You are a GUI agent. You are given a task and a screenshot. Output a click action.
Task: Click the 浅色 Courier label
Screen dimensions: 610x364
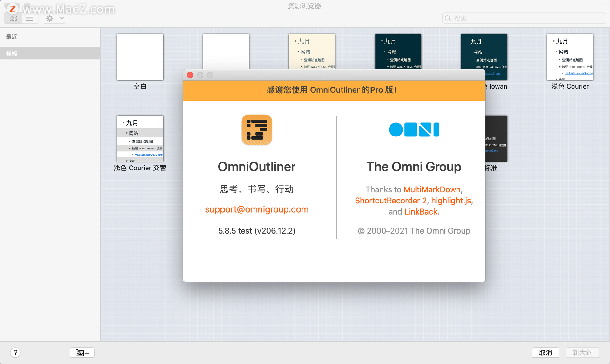pyautogui.click(x=570, y=86)
